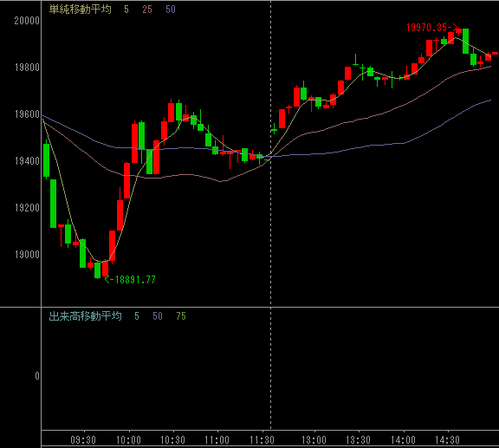Click the 19200 price axis label

[x=27, y=208]
